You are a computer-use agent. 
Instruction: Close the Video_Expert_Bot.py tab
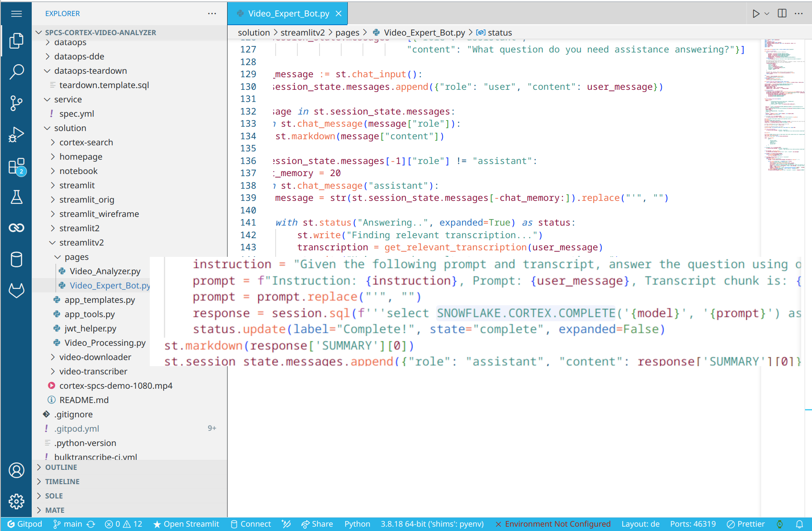tap(339, 13)
